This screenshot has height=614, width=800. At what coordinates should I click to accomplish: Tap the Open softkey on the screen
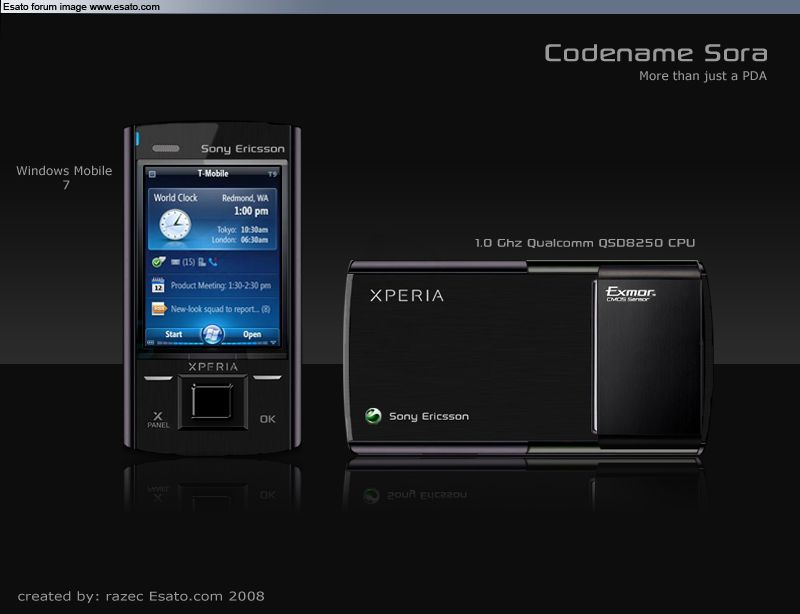252,334
